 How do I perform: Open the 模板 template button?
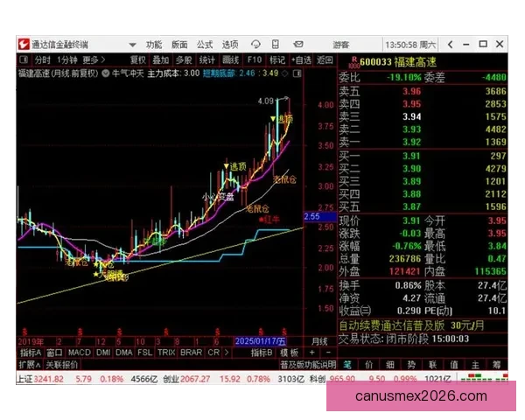click(290, 353)
